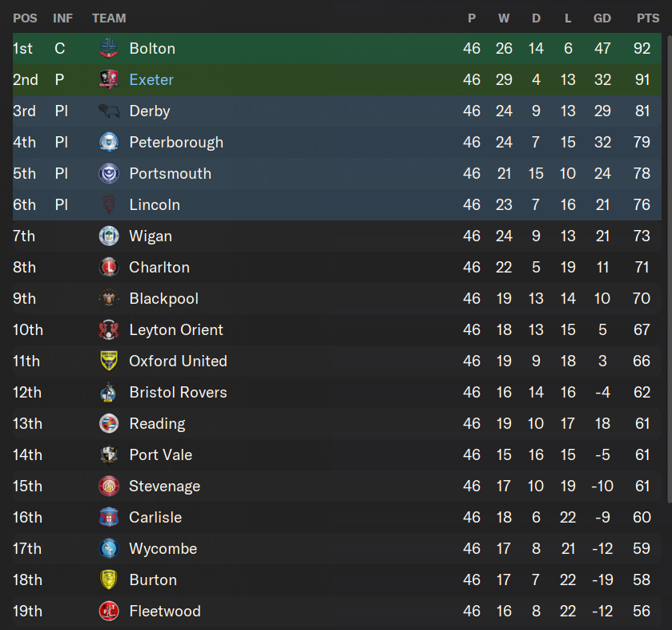Click the Leyton Orient team name
The height and width of the screenshot is (630, 672).
176,329
